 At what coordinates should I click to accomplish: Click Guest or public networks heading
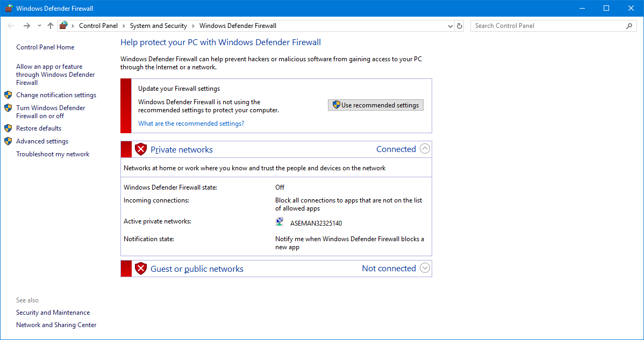click(197, 269)
